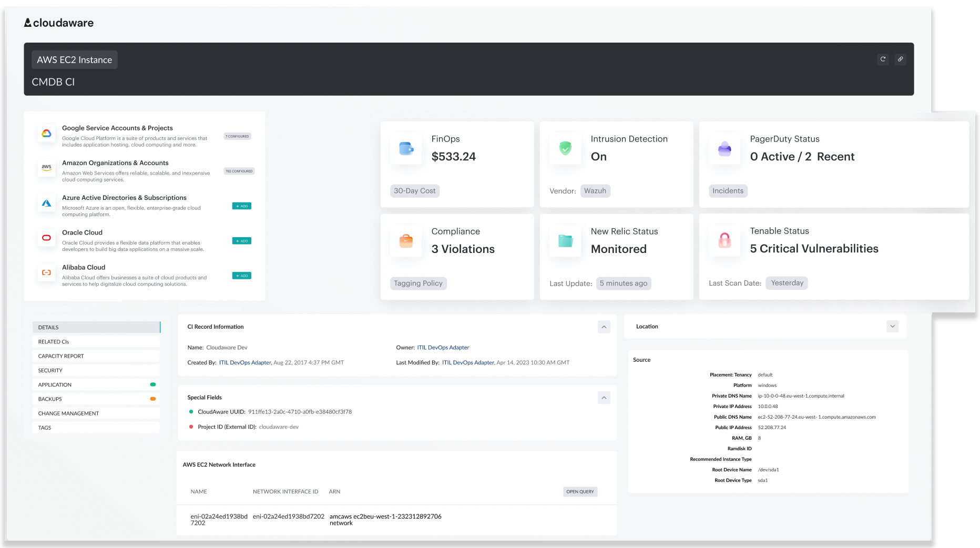Viewport: 980px width, 548px height.
Task: Open the DETAILS tab
Action: click(96, 327)
